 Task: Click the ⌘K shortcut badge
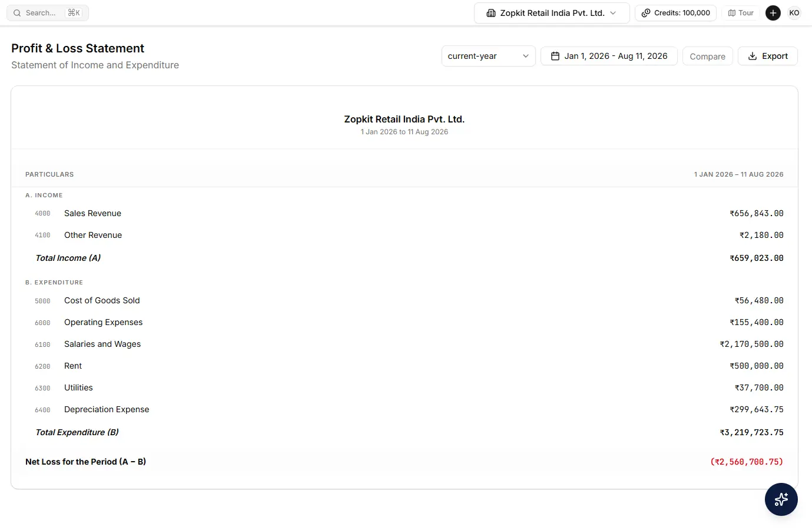[x=74, y=13]
